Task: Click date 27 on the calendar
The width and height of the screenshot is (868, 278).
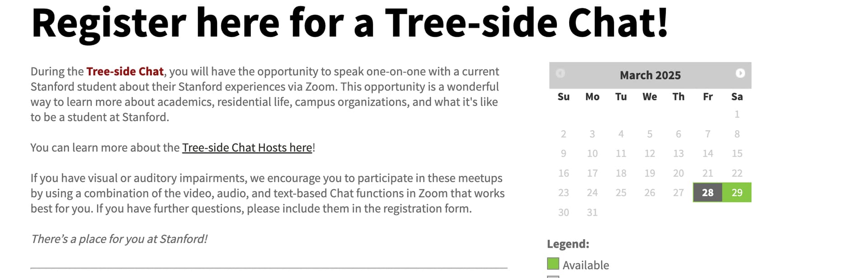Action: [x=678, y=193]
